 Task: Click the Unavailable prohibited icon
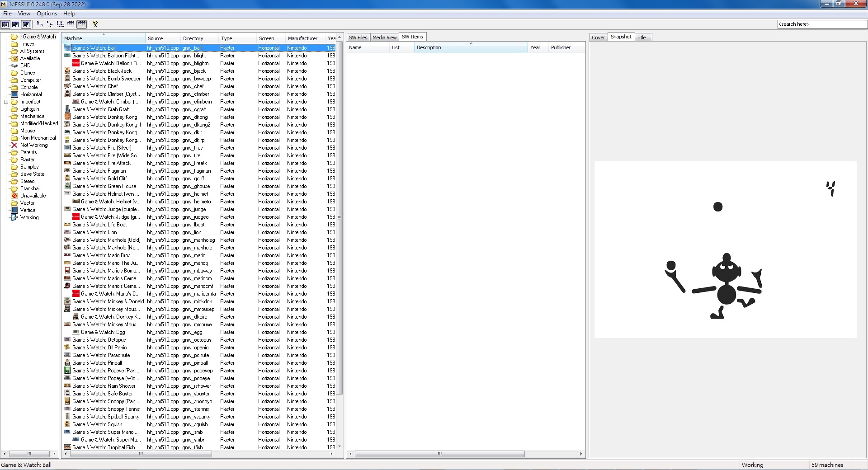(x=14, y=196)
